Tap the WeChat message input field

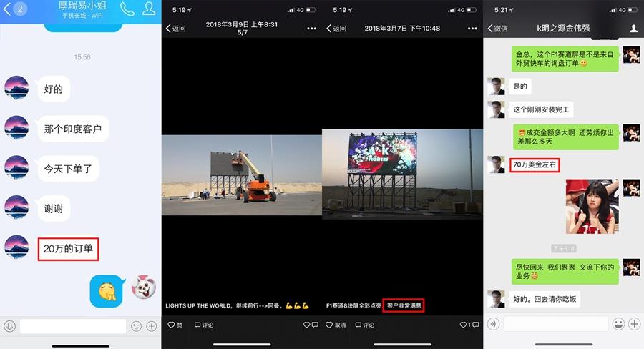point(555,324)
